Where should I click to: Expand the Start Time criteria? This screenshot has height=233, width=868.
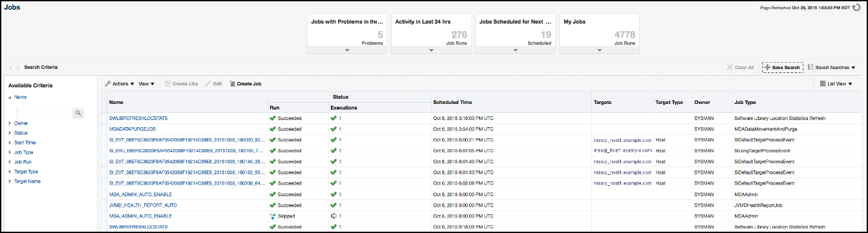(10, 142)
